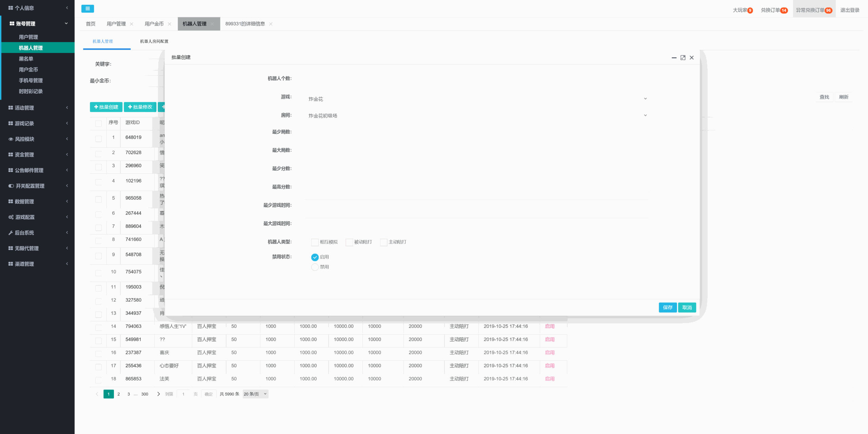Check the 主动陪打 robot type checkbox

coord(383,242)
